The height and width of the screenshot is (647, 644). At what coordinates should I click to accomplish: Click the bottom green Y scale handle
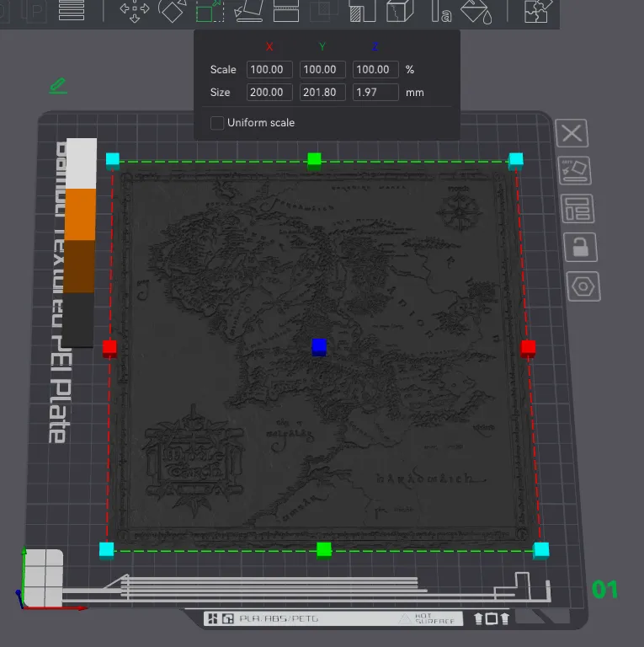click(x=323, y=550)
